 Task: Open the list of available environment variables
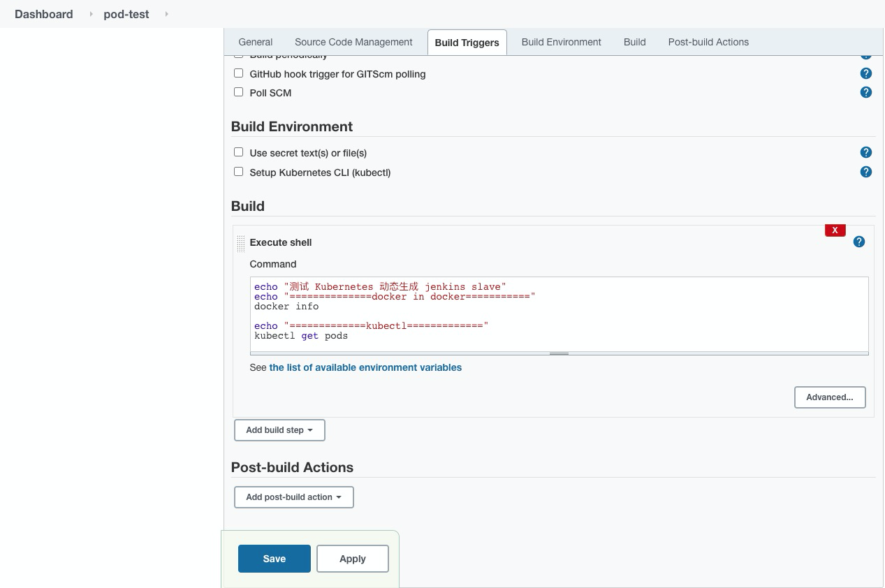point(365,367)
